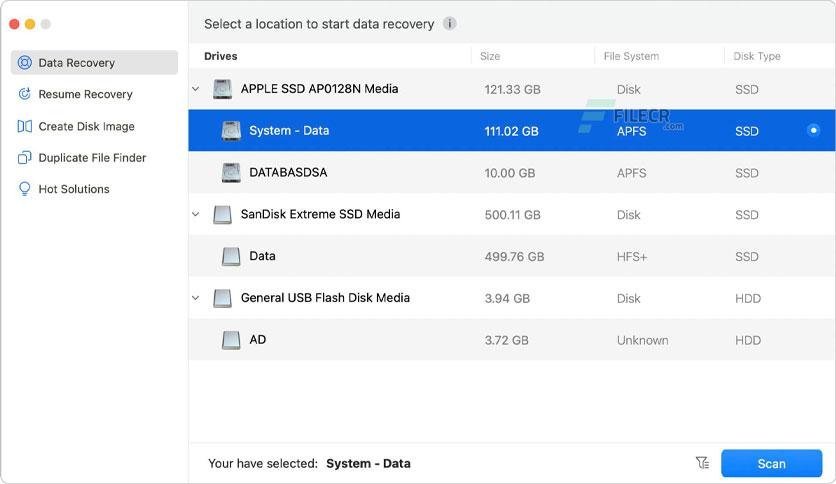The width and height of the screenshot is (836, 484).
Task: Click the info icon beside the title
Action: point(449,24)
